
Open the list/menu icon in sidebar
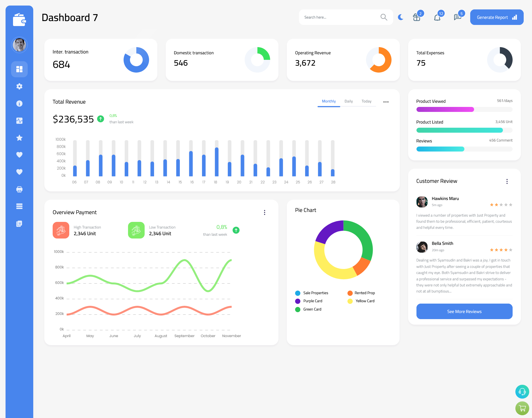[x=19, y=206]
